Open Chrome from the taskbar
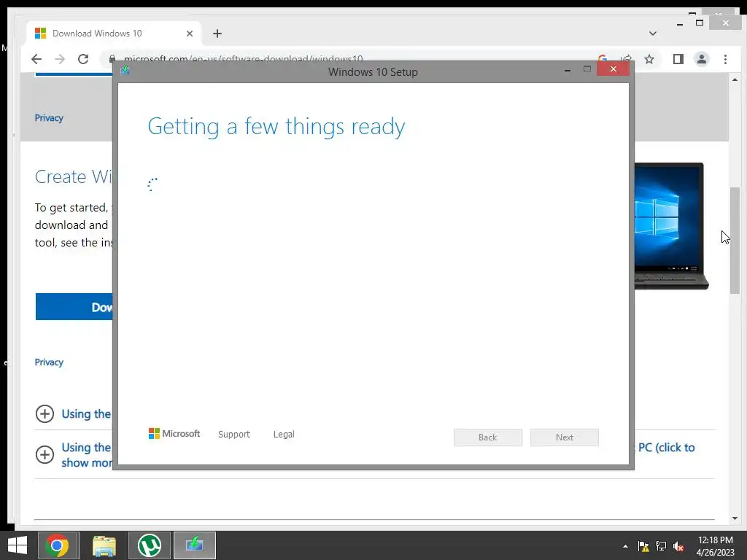 [57, 545]
